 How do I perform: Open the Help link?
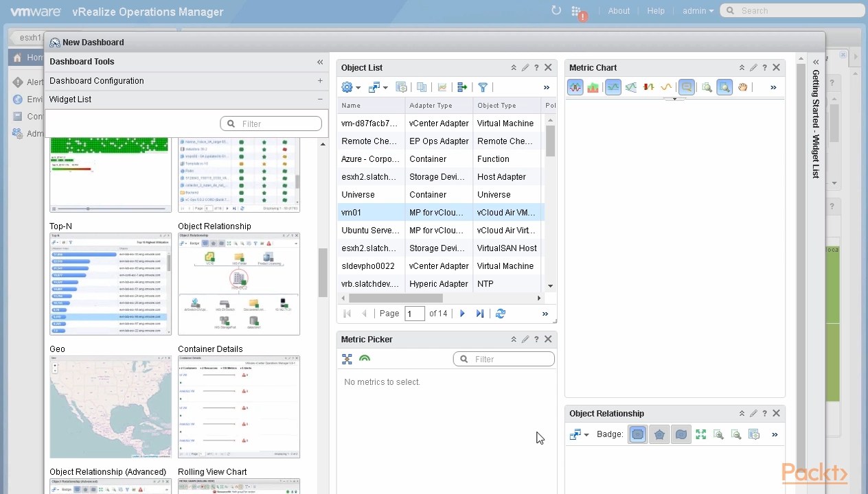pyautogui.click(x=656, y=11)
